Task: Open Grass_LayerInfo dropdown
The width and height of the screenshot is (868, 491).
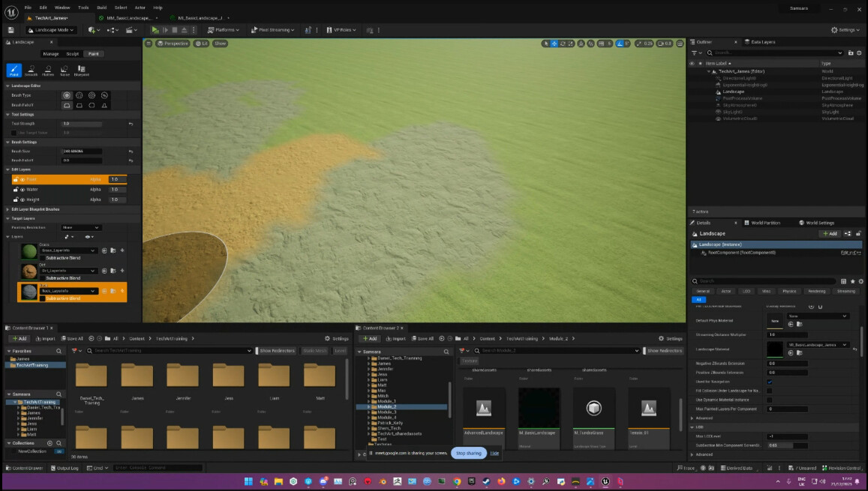Action: (68, 250)
